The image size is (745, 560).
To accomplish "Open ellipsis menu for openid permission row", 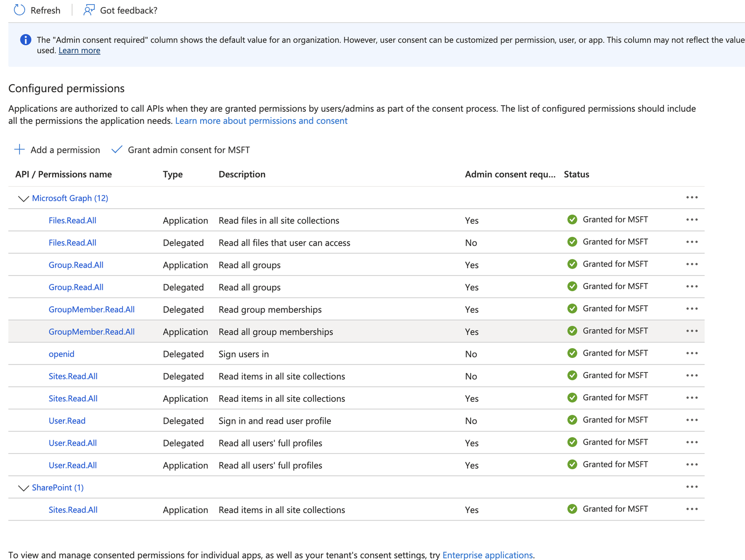I will (692, 353).
